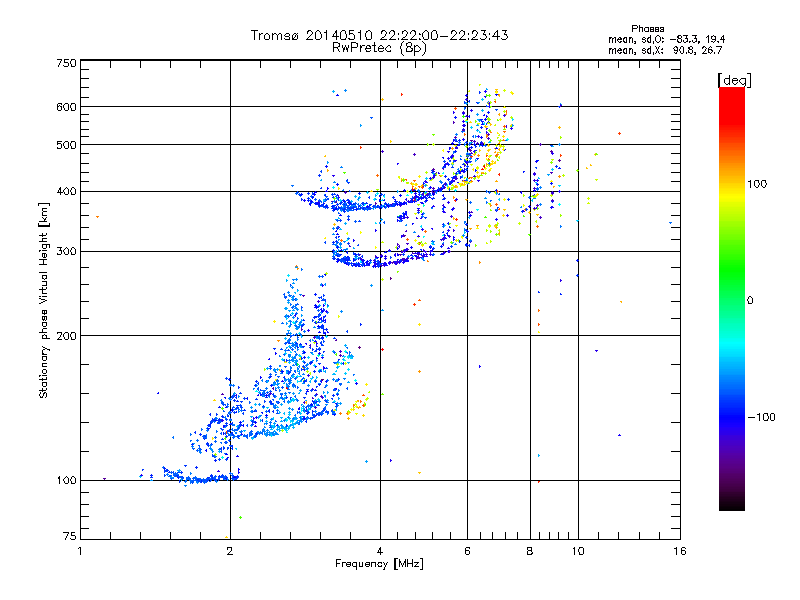This screenshot has width=800, height=600.
Task: Click the colorbar '-100' tick label
Action: click(761, 417)
